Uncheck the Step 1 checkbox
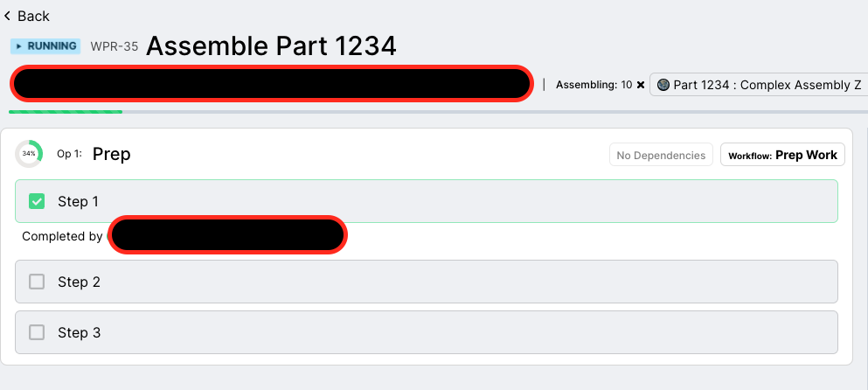 point(37,202)
